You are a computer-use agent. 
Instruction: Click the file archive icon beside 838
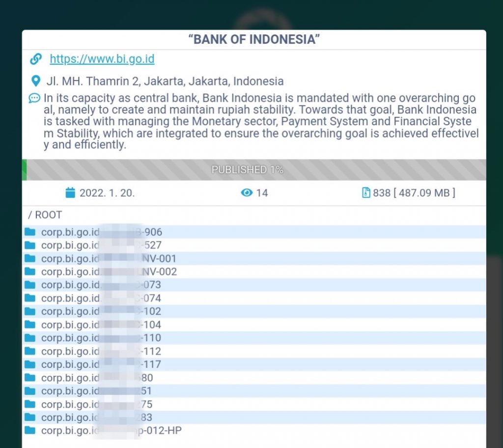(365, 193)
